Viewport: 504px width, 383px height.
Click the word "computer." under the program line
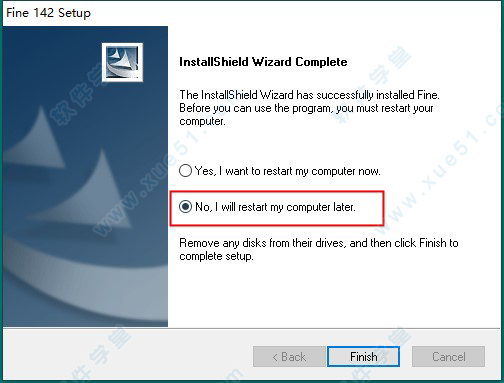coord(202,122)
